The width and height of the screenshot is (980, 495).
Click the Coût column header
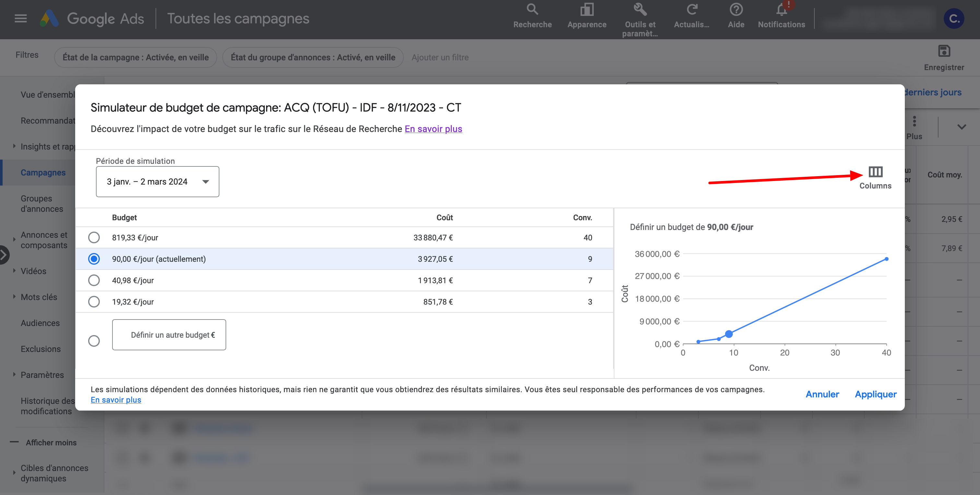pyautogui.click(x=444, y=217)
